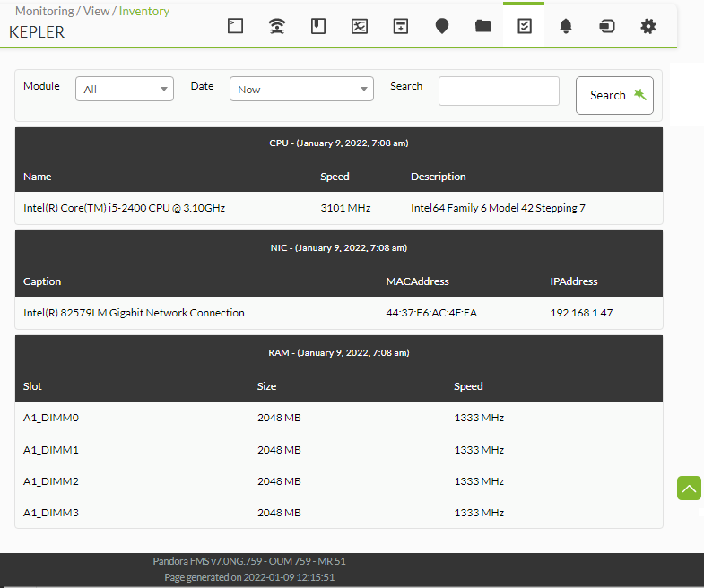
Task: Click the CPU table Description column header
Action: pos(439,177)
